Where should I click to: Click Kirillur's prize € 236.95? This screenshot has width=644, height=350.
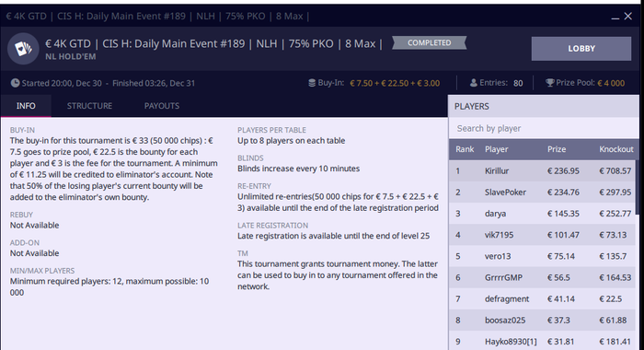coord(563,170)
